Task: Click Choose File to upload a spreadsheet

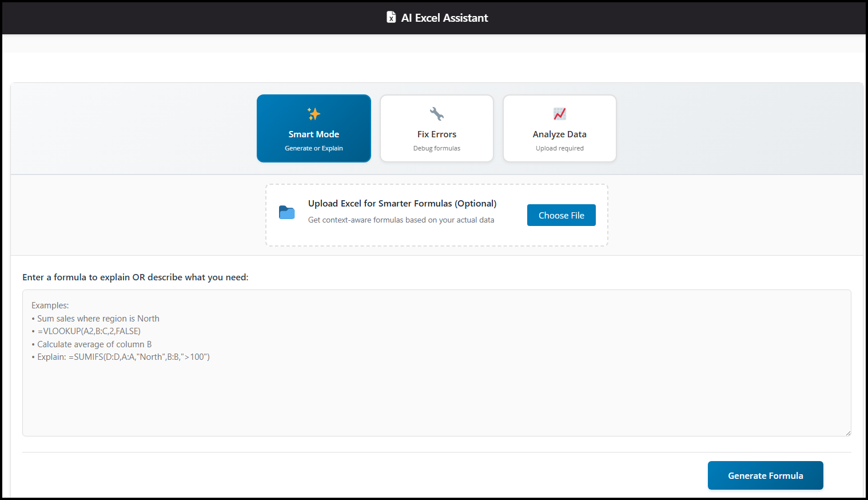Action: click(561, 215)
